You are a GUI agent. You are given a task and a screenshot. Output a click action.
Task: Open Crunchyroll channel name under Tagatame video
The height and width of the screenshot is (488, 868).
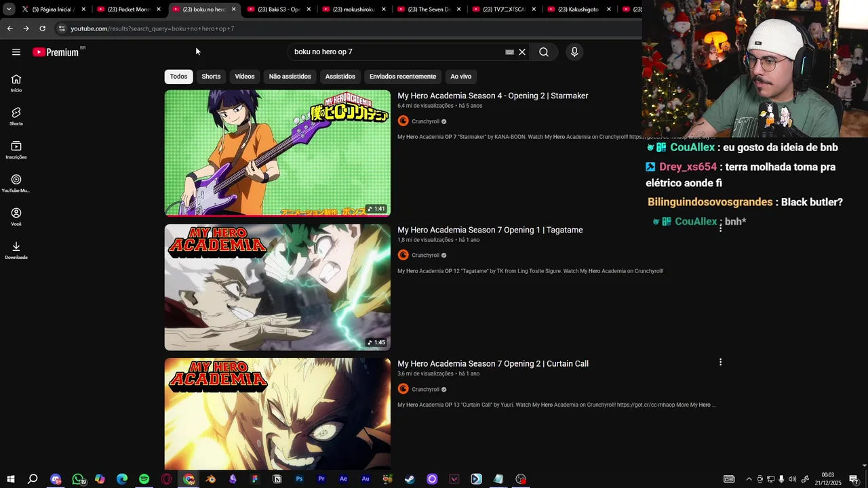point(426,256)
